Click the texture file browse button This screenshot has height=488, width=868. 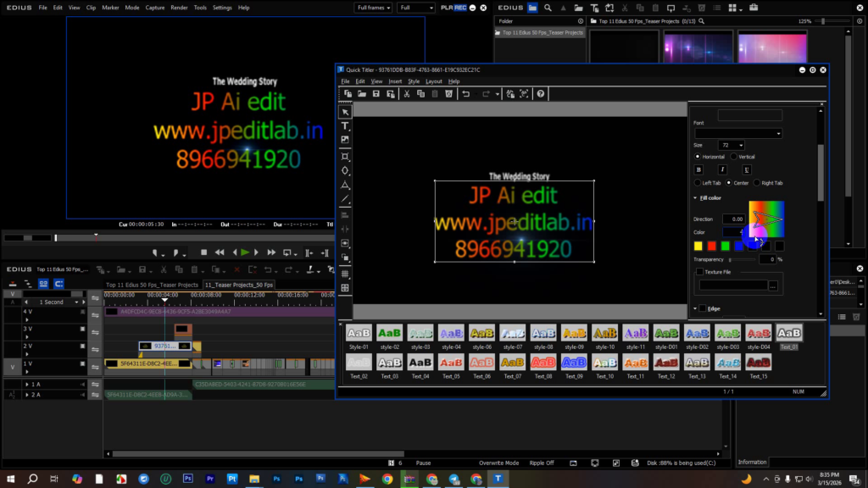[773, 286]
